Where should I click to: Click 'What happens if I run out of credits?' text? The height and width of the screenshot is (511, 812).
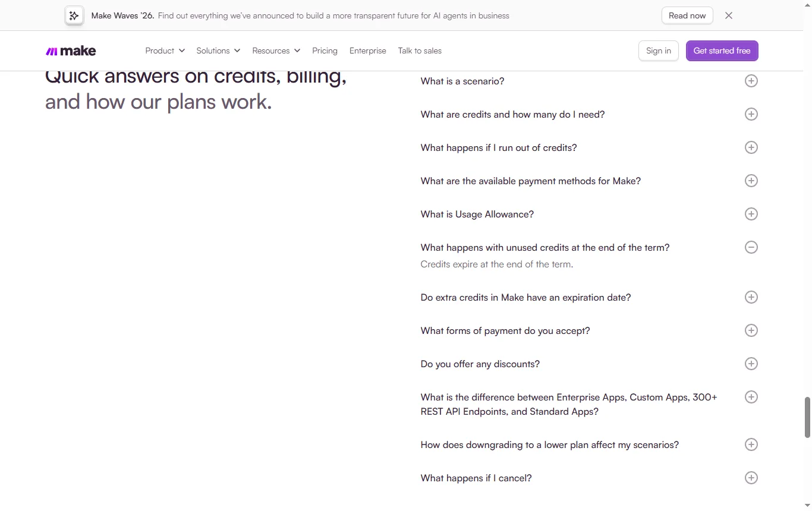click(x=499, y=148)
